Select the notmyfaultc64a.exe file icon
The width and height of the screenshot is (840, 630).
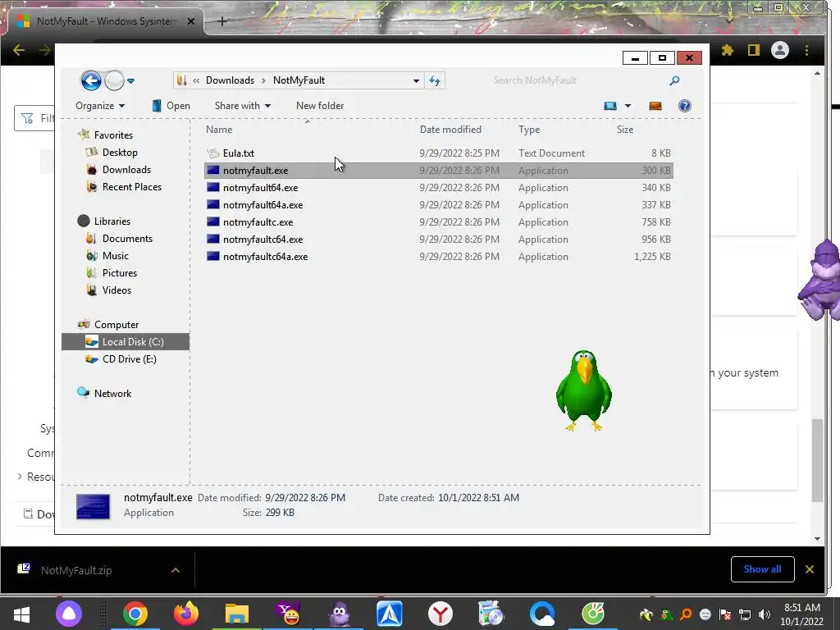[213, 256]
